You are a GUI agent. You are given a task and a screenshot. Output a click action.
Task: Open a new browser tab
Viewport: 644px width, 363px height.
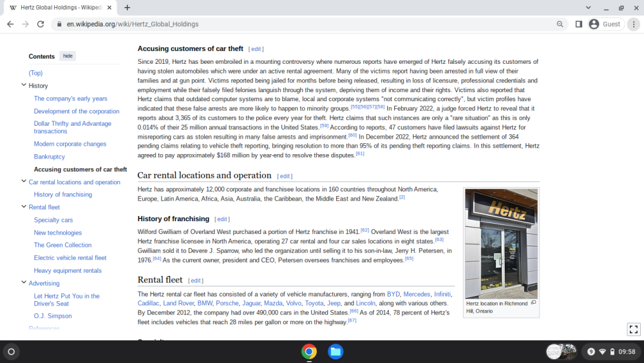[x=128, y=7]
